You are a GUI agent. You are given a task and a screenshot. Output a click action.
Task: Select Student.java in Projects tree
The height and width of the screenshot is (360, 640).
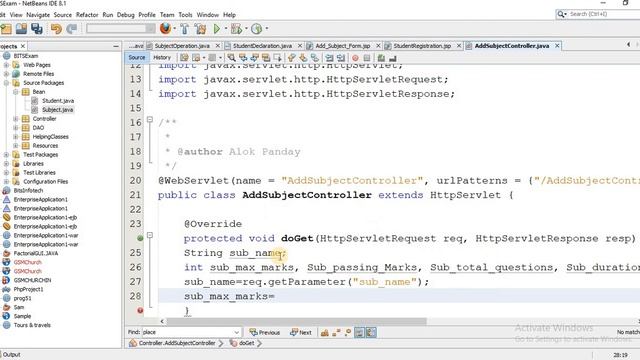coord(58,101)
